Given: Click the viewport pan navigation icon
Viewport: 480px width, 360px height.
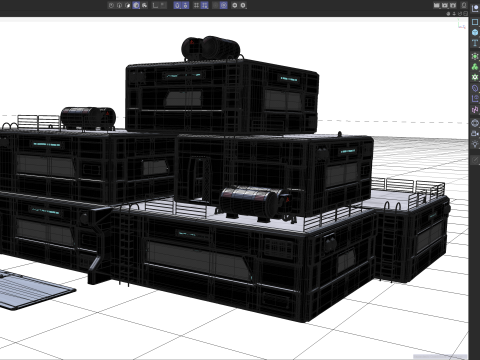Looking at the screenshot, I should click(448, 14).
